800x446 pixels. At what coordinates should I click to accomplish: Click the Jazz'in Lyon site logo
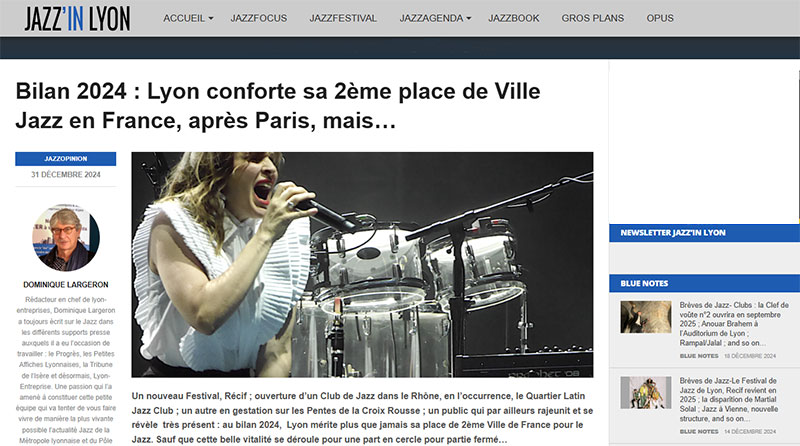click(x=77, y=18)
